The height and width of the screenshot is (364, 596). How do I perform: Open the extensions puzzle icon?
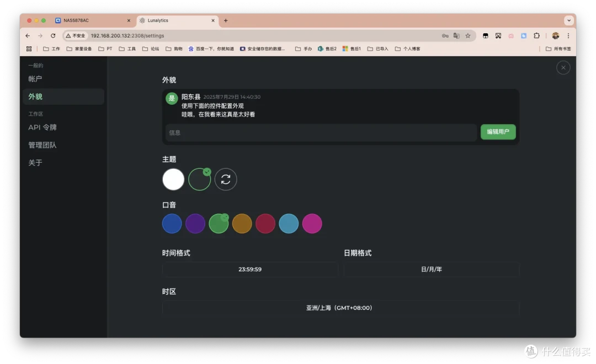click(536, 36)
